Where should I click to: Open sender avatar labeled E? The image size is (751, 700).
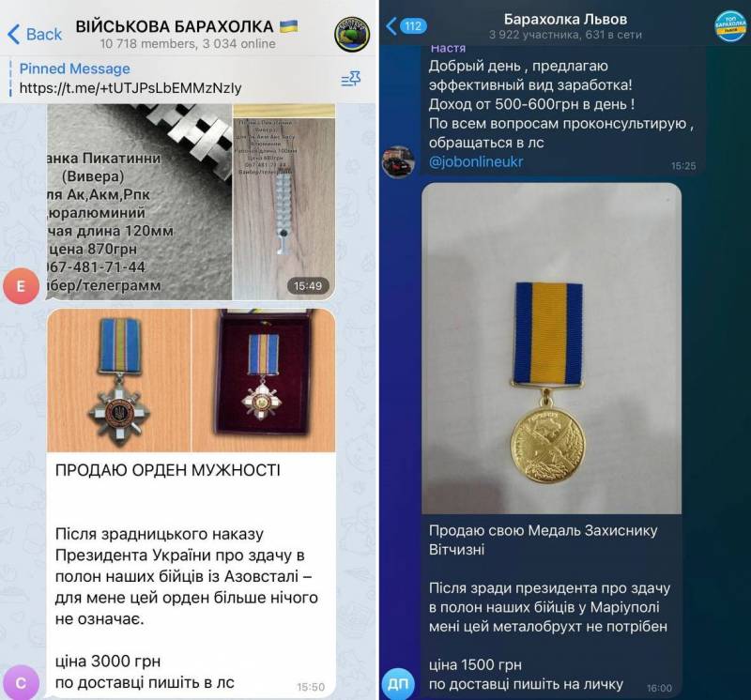point(21,286)
